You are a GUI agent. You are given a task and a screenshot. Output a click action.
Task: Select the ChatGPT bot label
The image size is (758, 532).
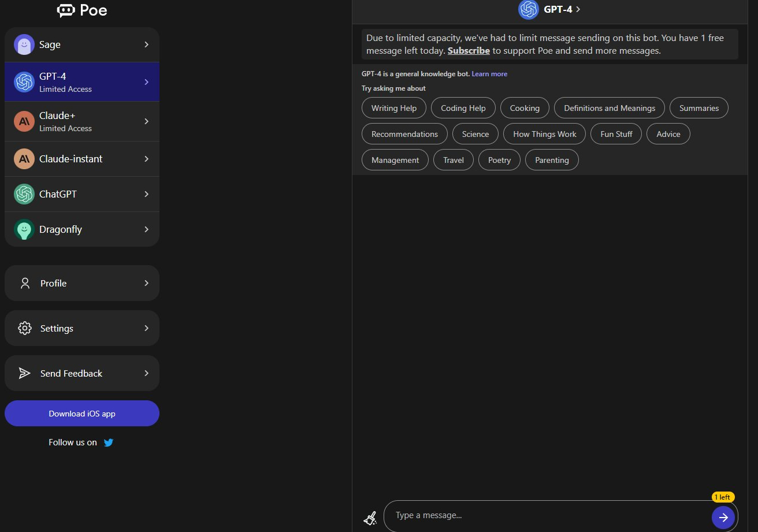[x=58, y=194]
